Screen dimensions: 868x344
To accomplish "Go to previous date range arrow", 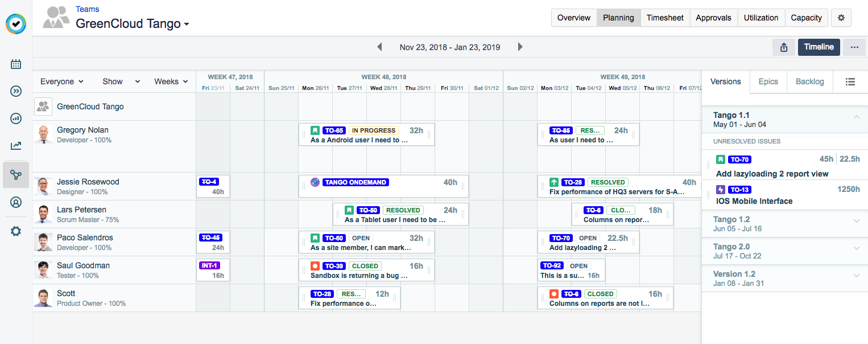I will coord(379,47).
